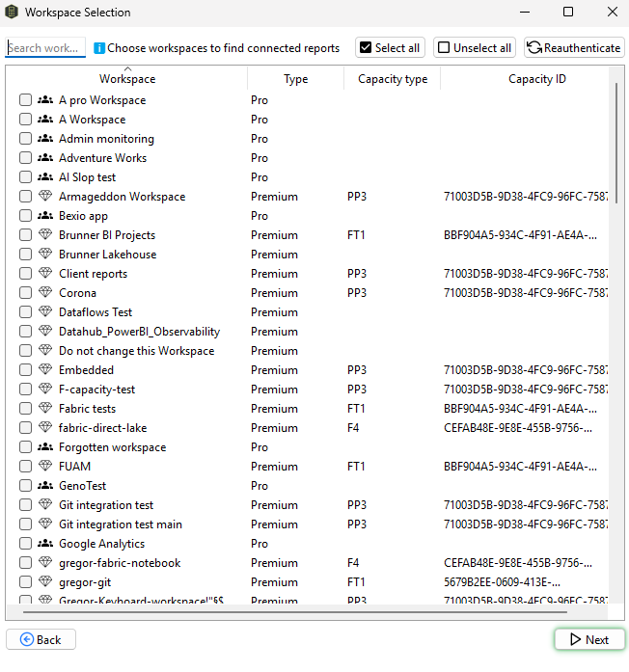
Task: Tick the Fabric tests checkbox
Action: pos(25,409)
